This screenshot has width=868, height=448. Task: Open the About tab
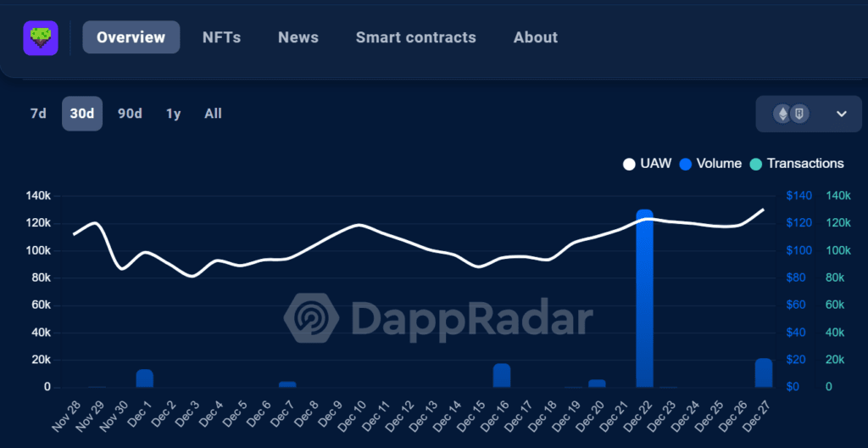pyautogui.click(x=536, y=37)
